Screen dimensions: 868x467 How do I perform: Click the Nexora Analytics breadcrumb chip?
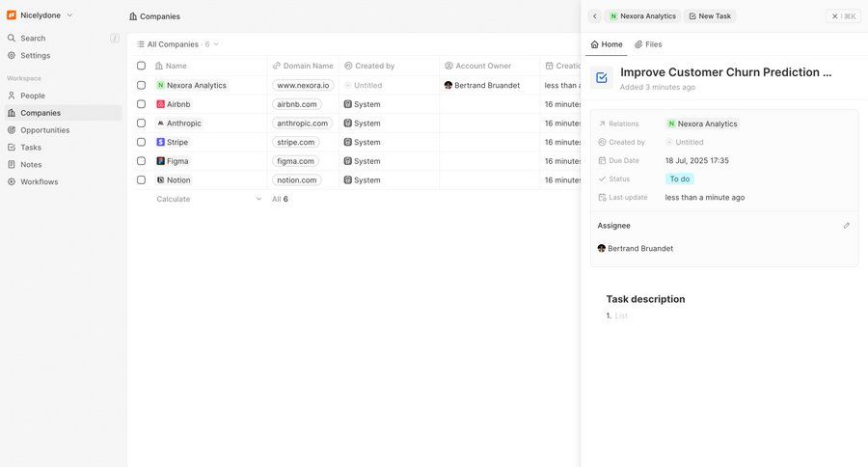click(642, 16)
